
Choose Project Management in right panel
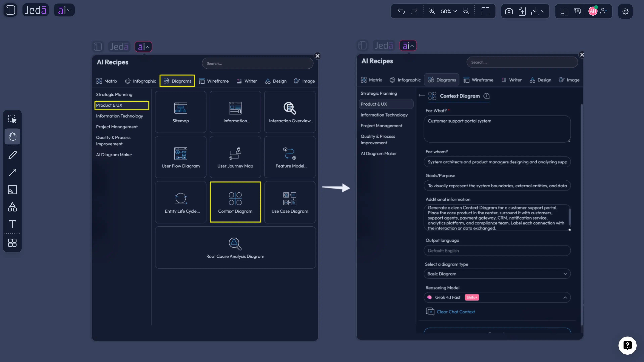(381, 126)
